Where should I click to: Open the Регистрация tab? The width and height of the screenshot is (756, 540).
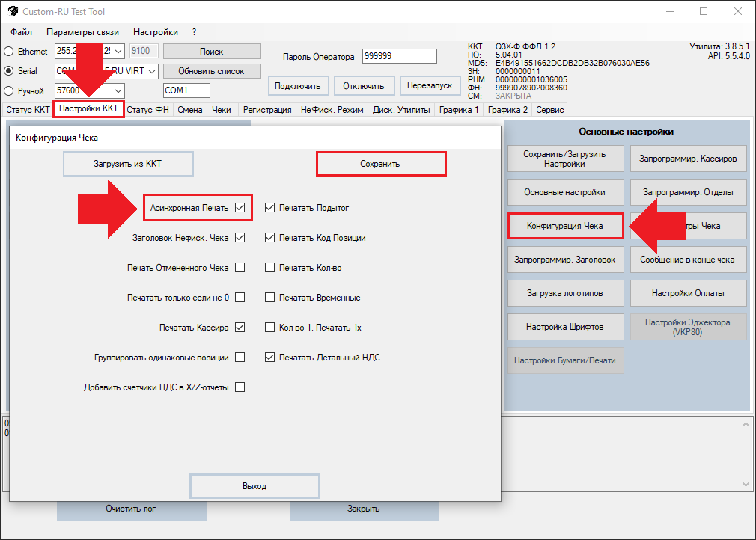(267, 110)
